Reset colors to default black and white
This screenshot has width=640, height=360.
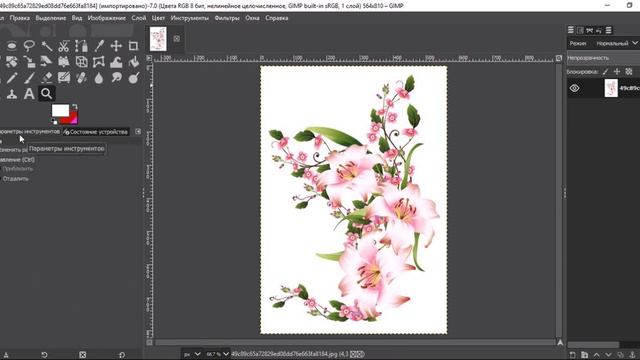click(x=54, y=121)
